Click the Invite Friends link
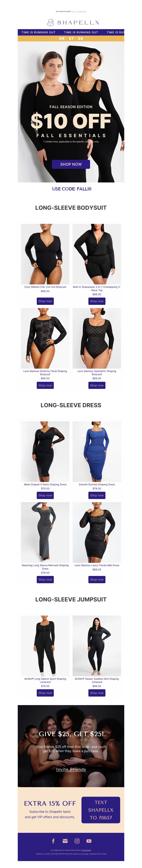 pyautogui.click(x=71, y=769)
